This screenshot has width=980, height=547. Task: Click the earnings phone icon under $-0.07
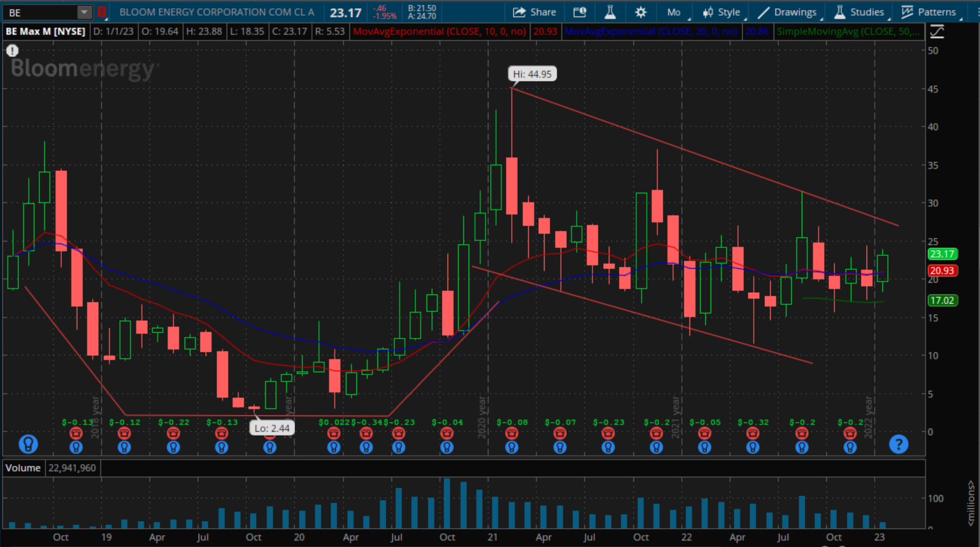560,433
